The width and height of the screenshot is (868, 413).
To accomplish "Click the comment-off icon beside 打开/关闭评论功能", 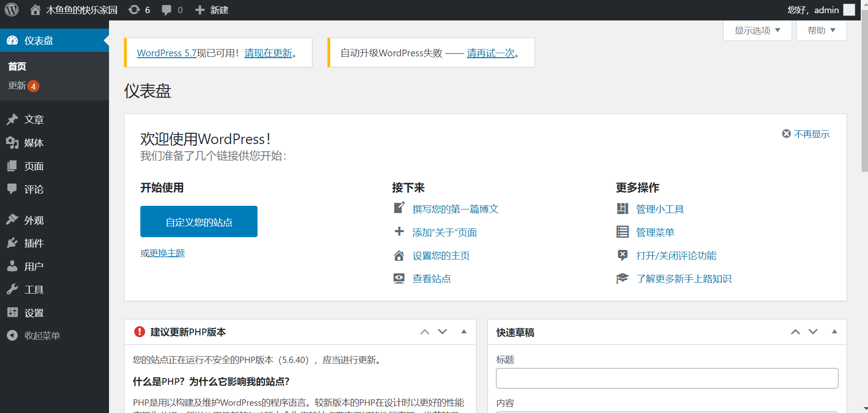I will [622, 255].
